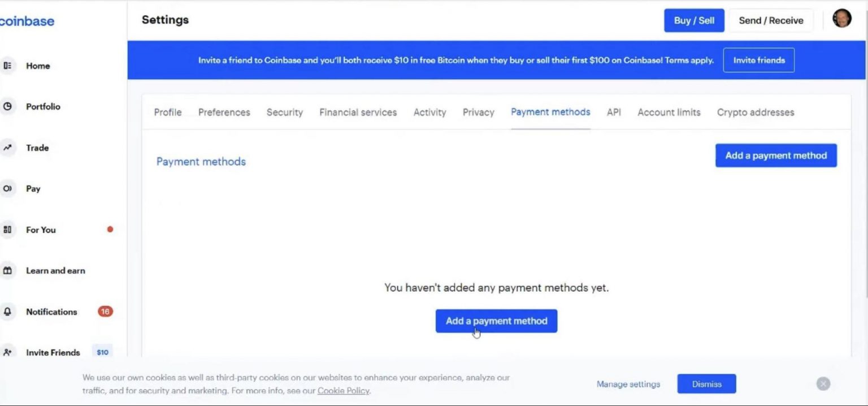
Task: Open the Cookie Policy link
Action: click(x=343, y=390)
